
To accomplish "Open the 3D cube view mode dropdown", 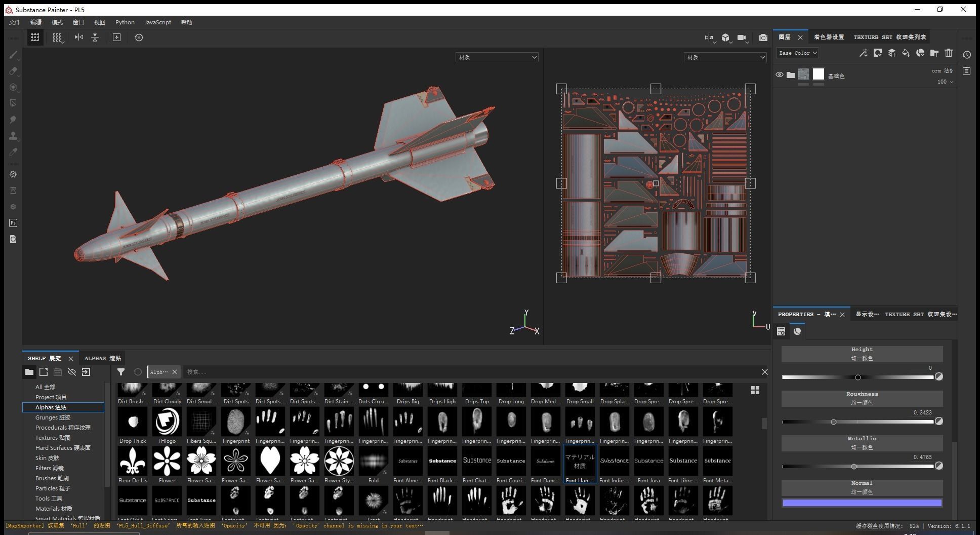I will (x=726, y=38).
